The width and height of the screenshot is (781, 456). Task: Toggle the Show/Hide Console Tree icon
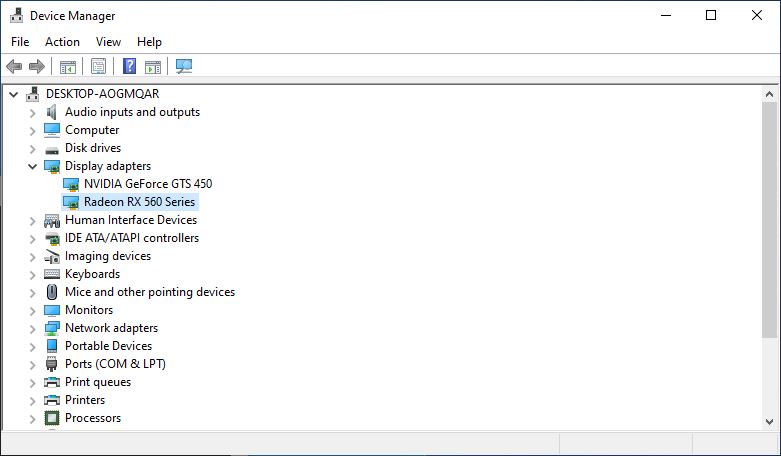pos(68,67)
